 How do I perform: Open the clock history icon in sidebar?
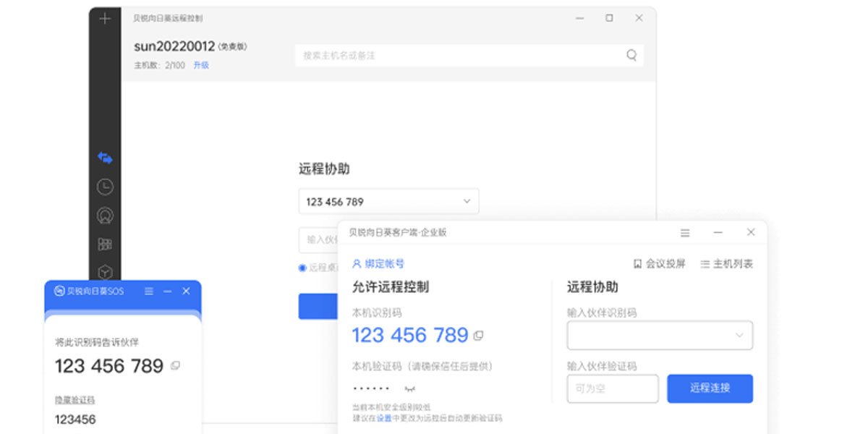(105, 187)
